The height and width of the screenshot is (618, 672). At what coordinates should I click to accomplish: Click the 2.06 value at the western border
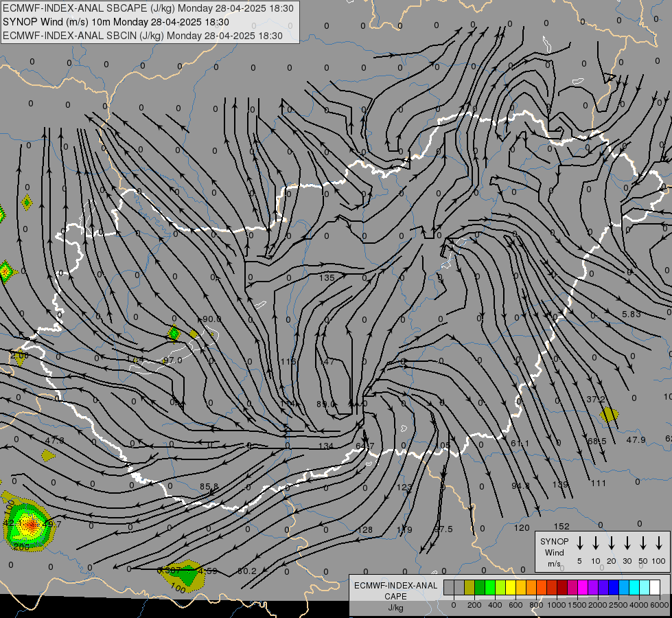point(19,355)
